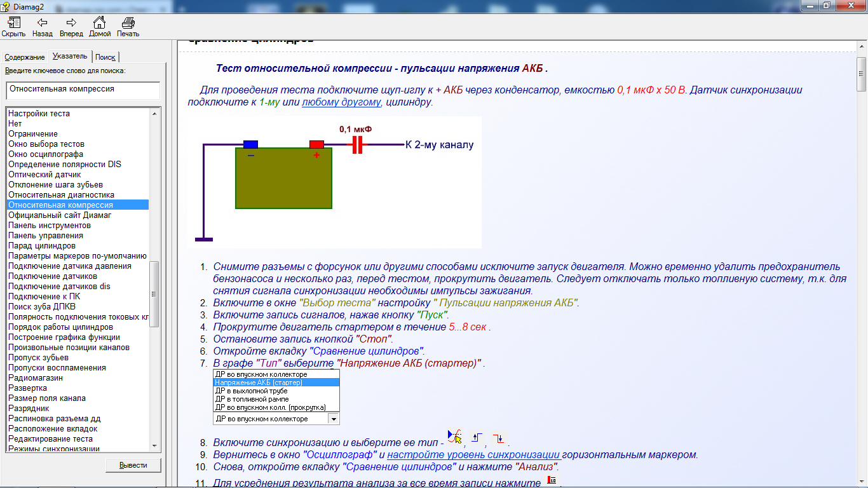Go back with the Назад arrow

coord(42,27)
